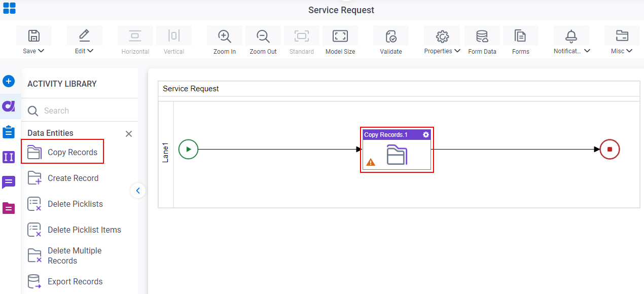Select the Copy Records activity
Image resolution: width=644 pixels, height=294 pixels.
(x=62, y=152)
